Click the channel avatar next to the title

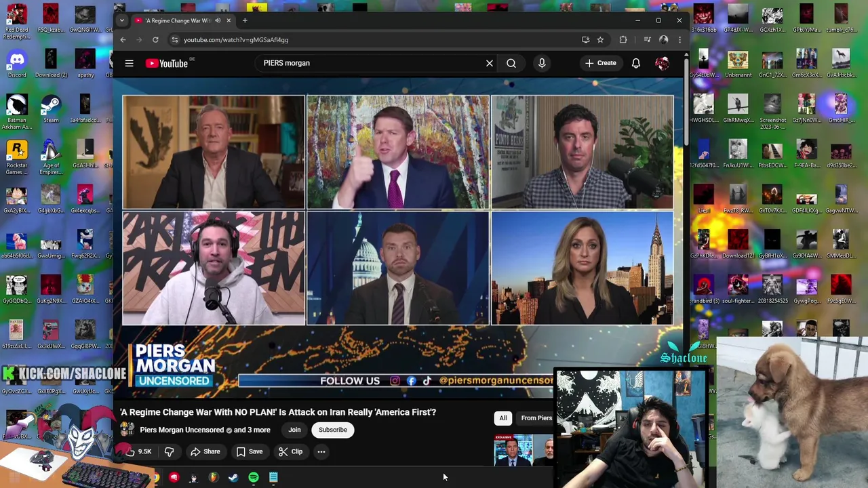tap(127, 430)
